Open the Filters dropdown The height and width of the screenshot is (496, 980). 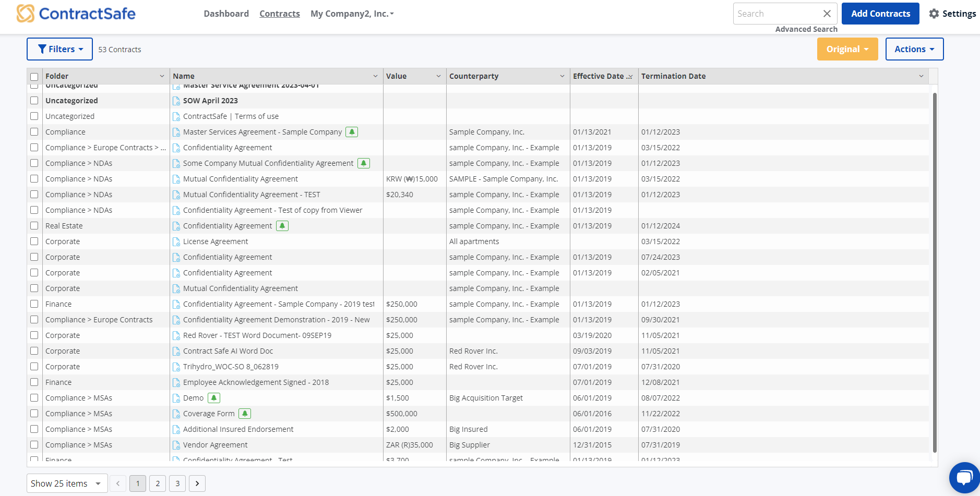[x=59, y=49]
